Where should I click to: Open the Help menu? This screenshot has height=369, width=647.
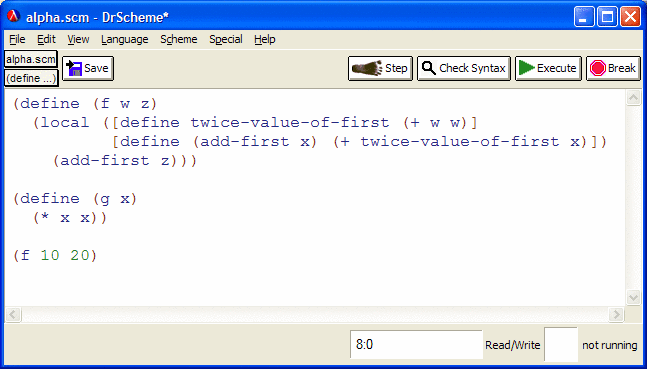click(264, 40)
